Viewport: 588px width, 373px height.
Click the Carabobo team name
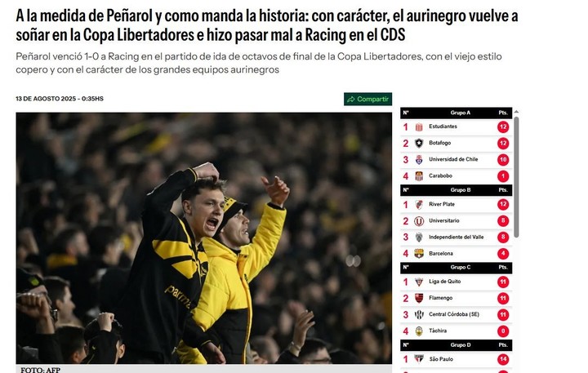pos(441,175)
